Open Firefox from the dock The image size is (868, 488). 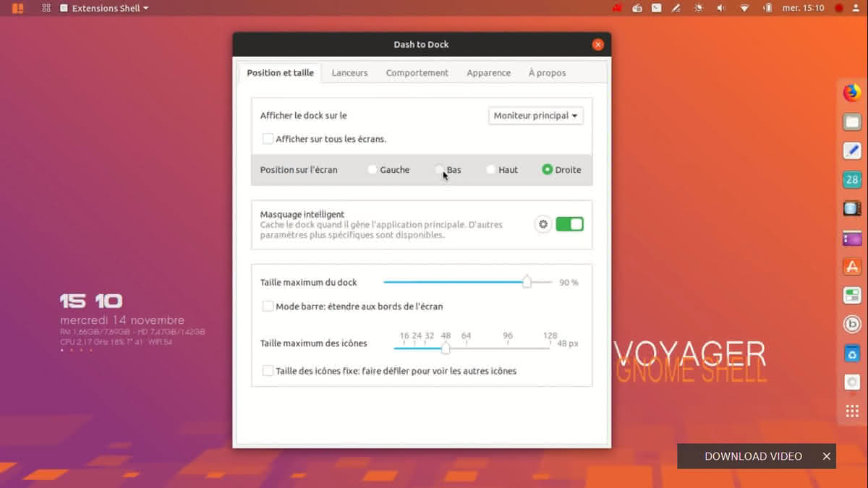click(x=852, y=93)
